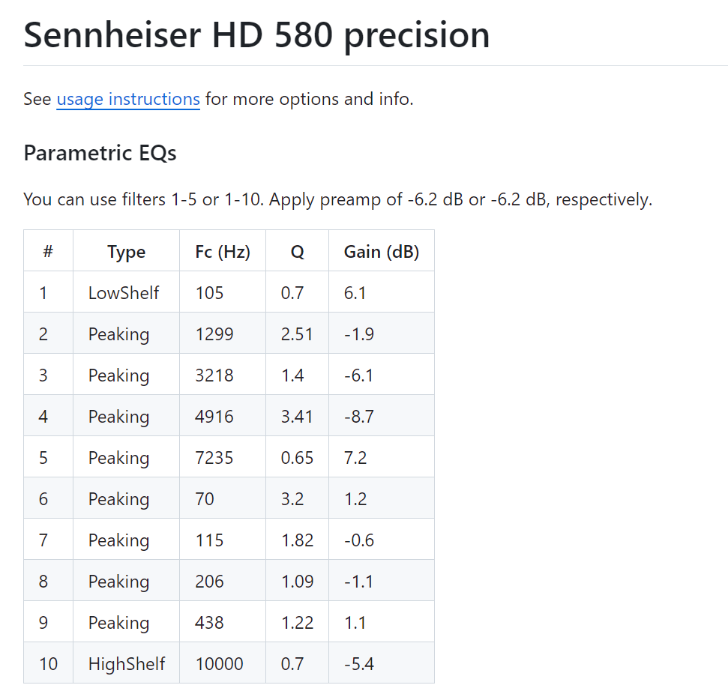Viewport: 728px width, 700px height.
Task: Click the Gain (dB) column header
Action: [381, 252]
